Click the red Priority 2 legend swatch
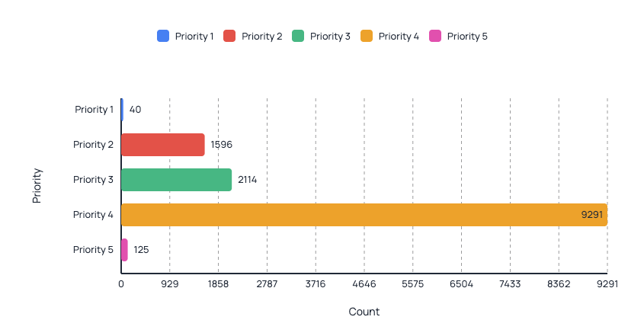The image size is (644, 336). click(x=229, y=36)
